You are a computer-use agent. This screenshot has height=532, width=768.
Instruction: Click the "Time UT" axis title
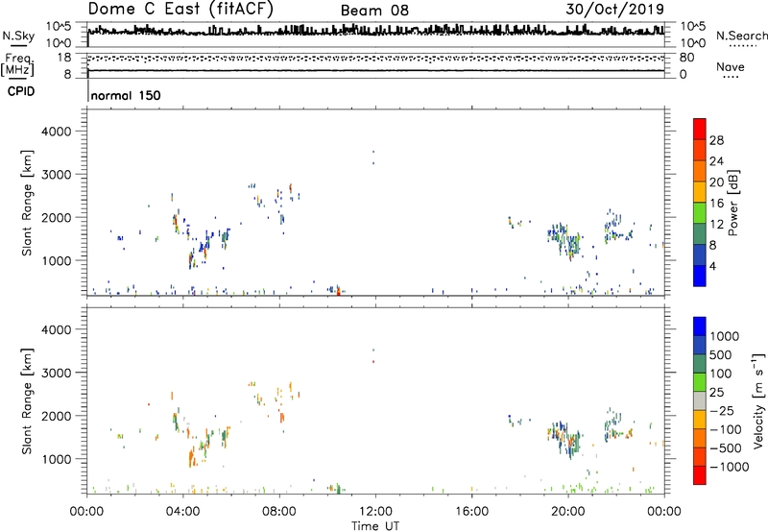[375, 526]
